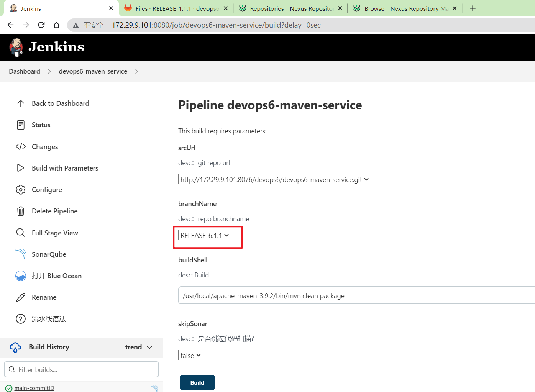The image size is (535, 392).
Task: Select Configure in the sidebar
Action: (x=47, y=190)
